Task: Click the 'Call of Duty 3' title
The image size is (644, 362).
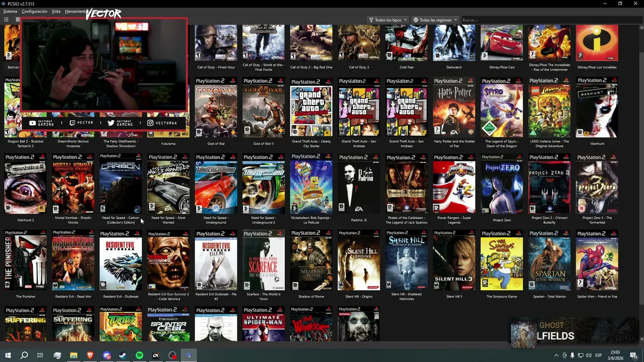Action: tap(359, 67)
